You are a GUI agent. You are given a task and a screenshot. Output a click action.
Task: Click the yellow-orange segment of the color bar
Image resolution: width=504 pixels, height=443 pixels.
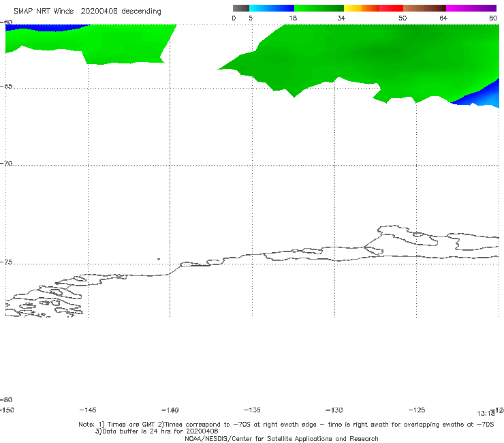click(x=361, y=8)
